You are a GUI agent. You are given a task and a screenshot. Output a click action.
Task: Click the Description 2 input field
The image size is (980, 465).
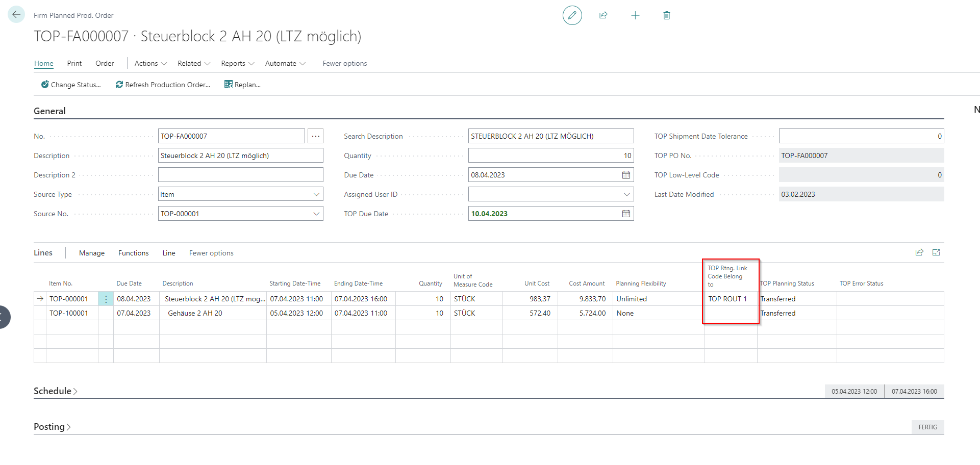(x=240, y=175)
